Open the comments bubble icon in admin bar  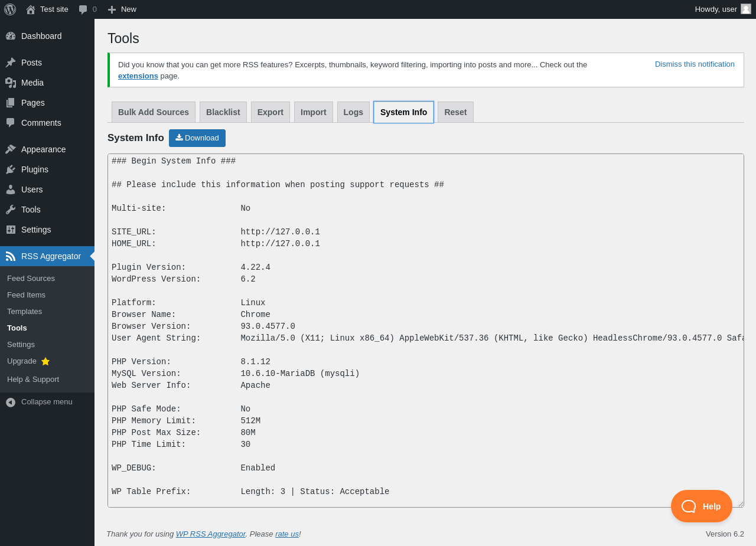(x=83, y=9)
